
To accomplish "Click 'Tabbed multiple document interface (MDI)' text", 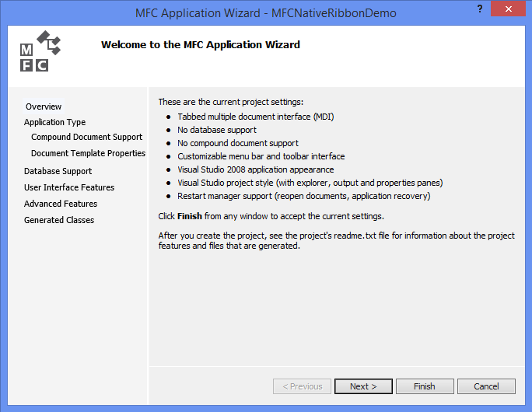I will click(255, 117).
